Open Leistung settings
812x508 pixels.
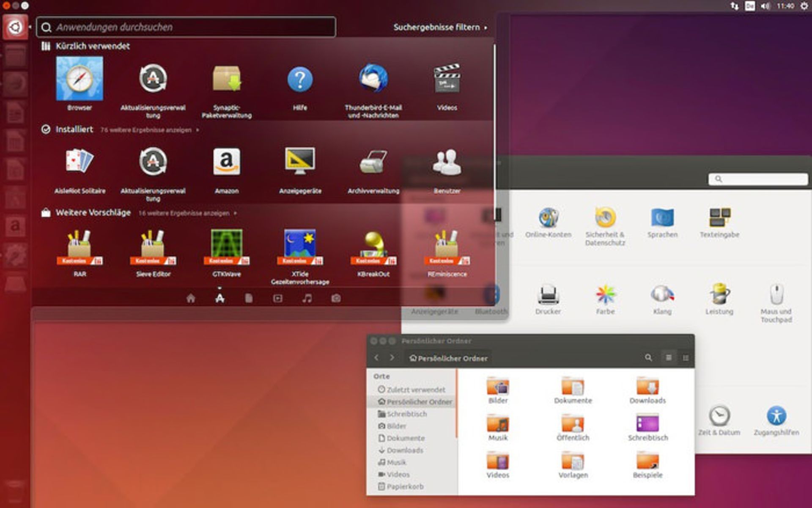[x=719, y=299]
